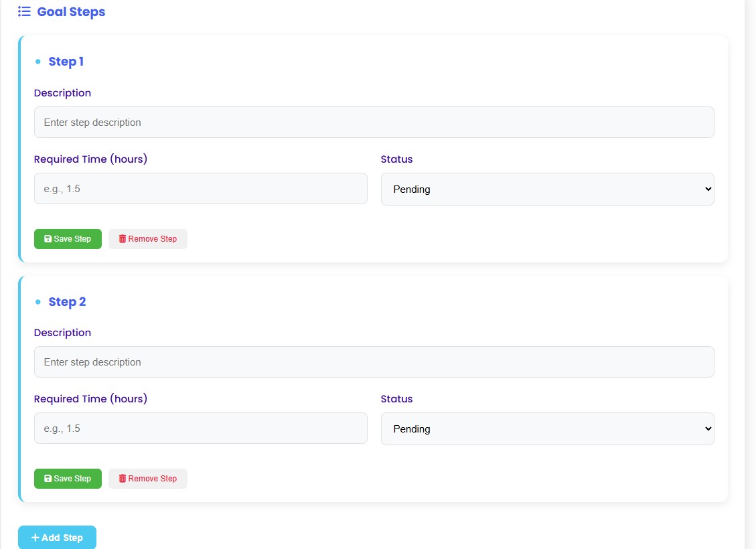Open the Step 2 Status dropdown
Screen dimensions: 756x549
pyautogui.click(x=547, y=428)
